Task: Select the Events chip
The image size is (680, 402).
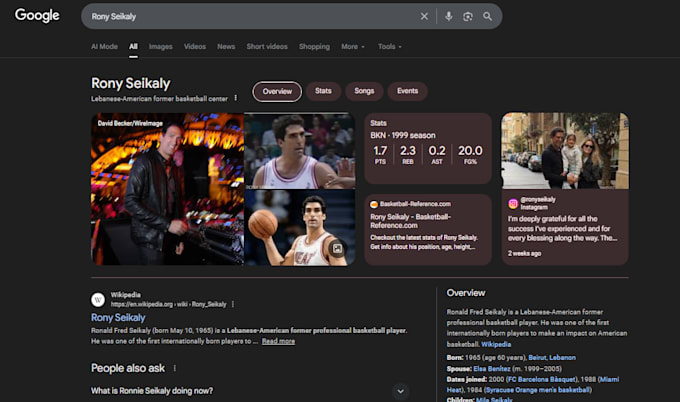Action: 408,91
